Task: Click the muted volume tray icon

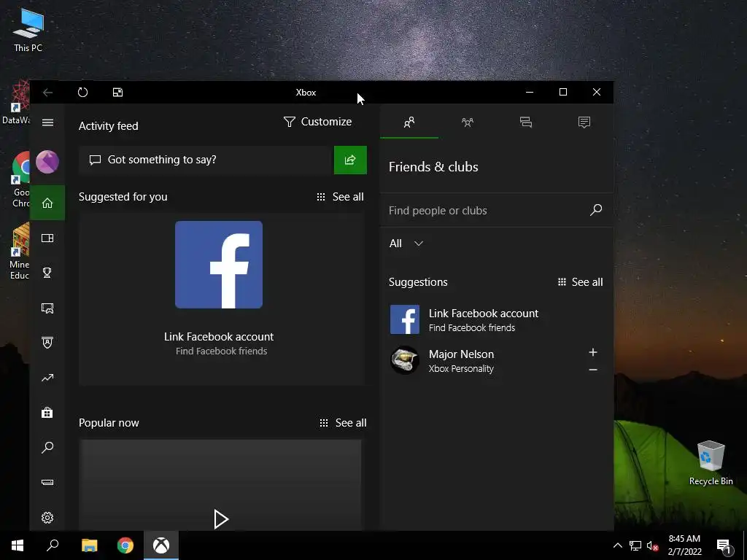Action: (652, 545)
